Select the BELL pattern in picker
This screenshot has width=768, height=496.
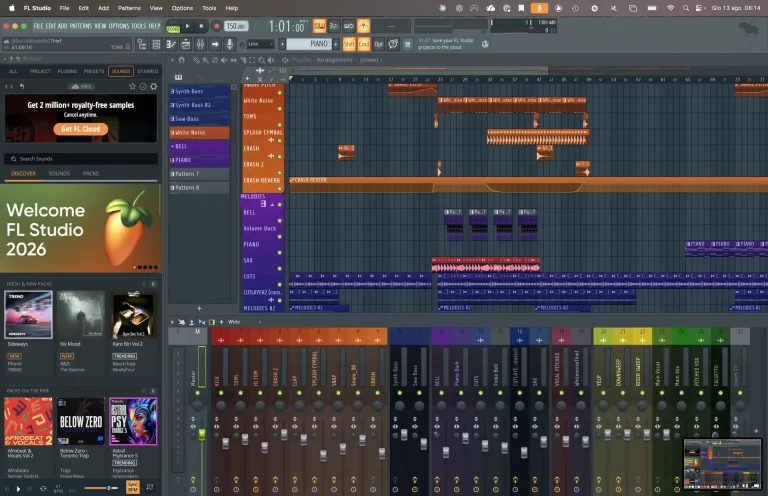coord(199,146)
